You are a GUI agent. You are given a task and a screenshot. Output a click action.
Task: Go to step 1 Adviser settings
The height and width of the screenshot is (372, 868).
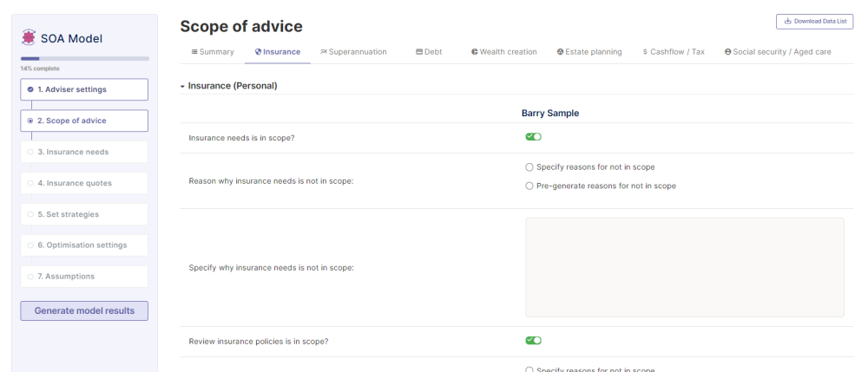tap(84, 89)
